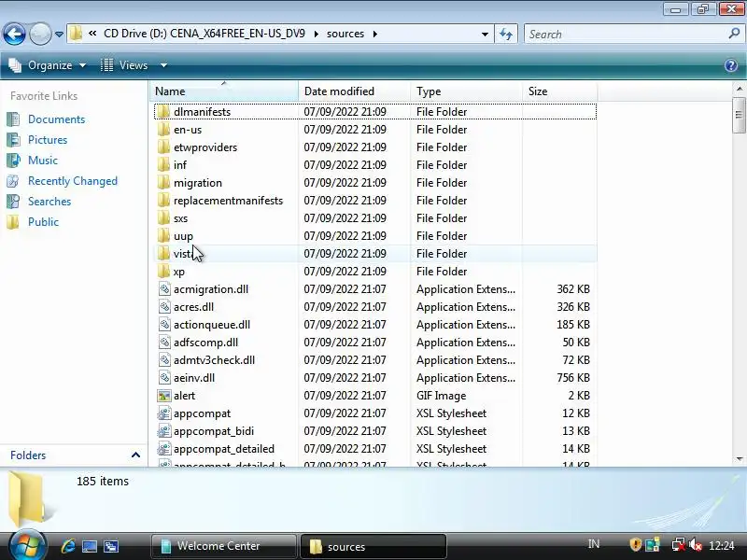Select the adfscomp.dll file icon
Viewport: 747px width, 560px height.
pos(164,343)
